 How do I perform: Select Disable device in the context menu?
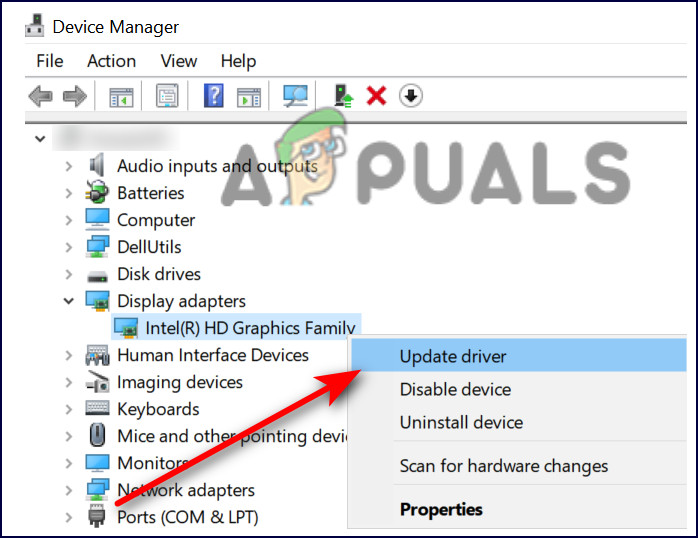(x=455, y=390)
